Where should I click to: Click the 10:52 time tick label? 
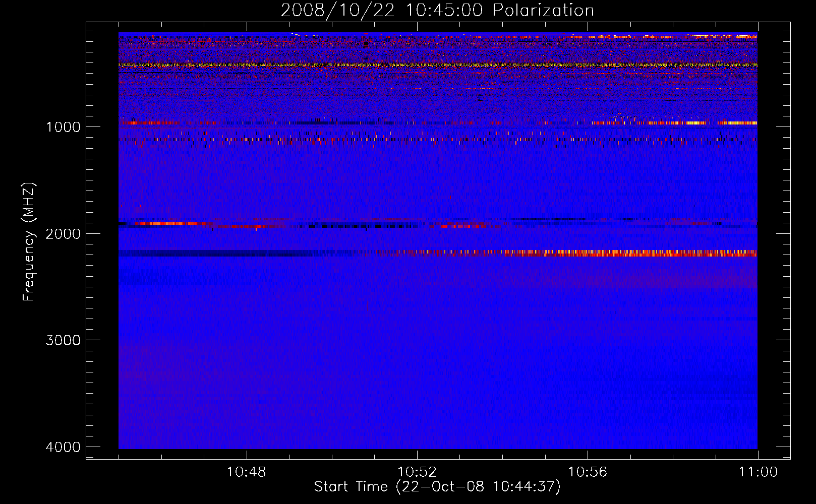coord(417,472)
